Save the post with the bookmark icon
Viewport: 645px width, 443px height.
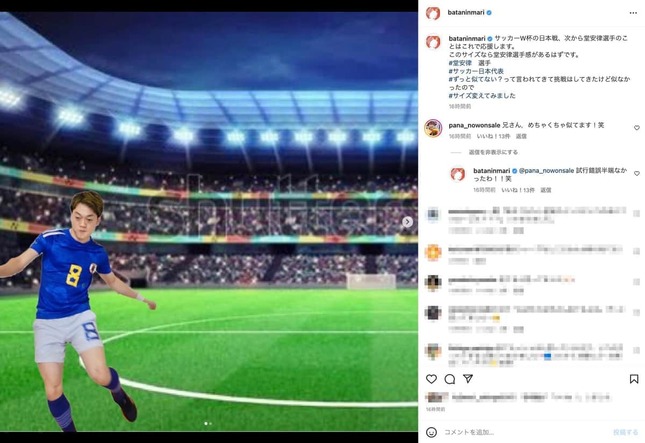tap(634, 379)
